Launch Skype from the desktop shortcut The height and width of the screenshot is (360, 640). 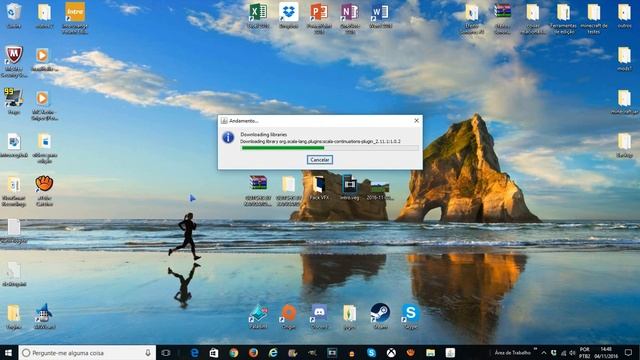pos(411,316)
